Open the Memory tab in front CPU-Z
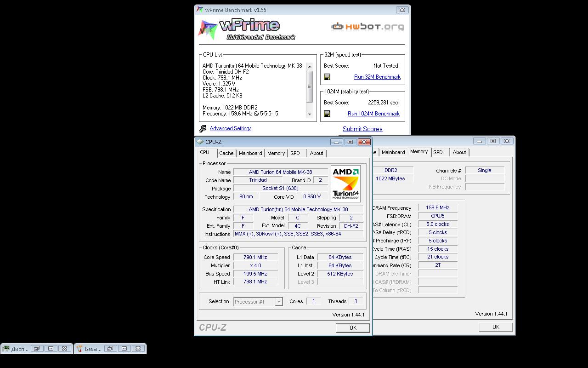Image resolution: width=588 pixels, height=368 pixels. tap(276, 153)
